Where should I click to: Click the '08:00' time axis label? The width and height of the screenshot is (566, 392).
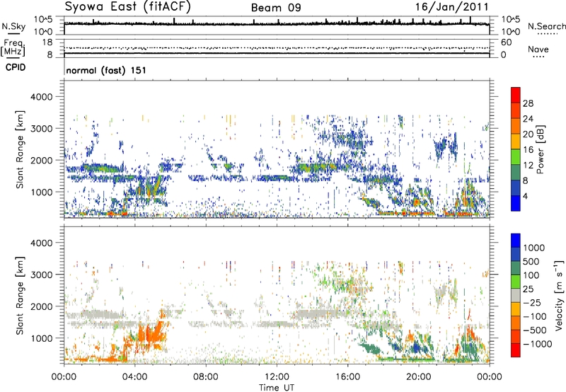(206, 377)
